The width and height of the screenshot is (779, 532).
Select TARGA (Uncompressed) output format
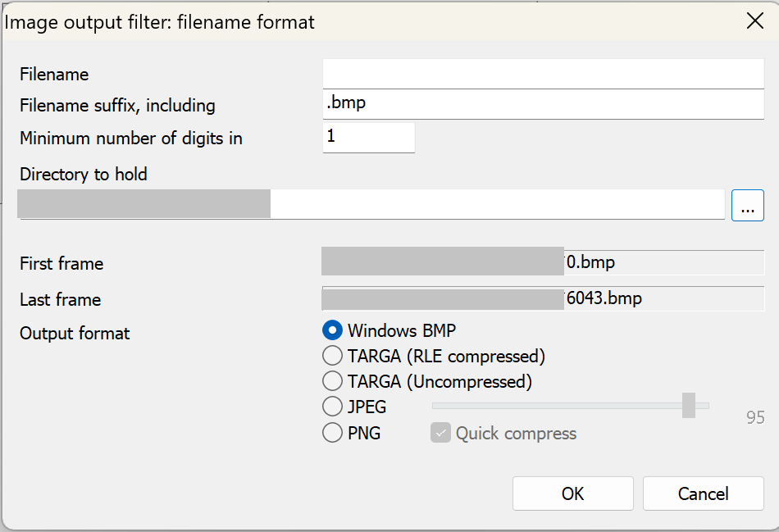(333, 381)
